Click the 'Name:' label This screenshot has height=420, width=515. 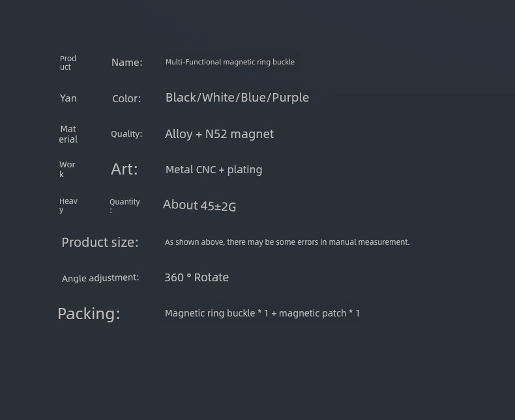tap(126, 63)
